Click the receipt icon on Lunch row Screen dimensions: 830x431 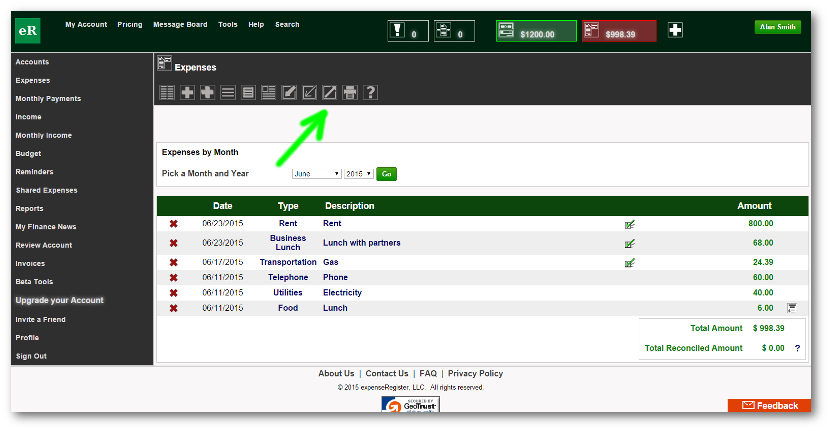coord(792,308)
